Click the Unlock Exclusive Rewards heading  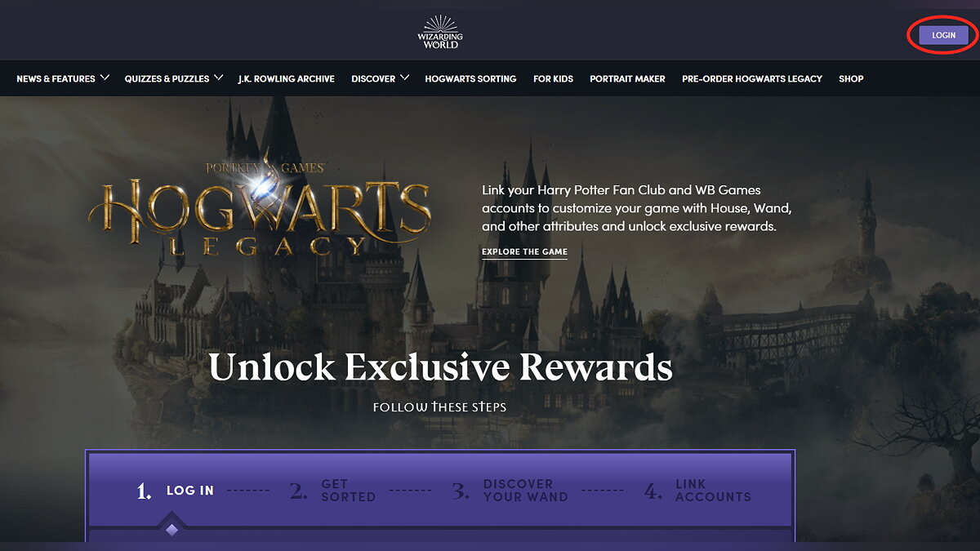point(441,367)
